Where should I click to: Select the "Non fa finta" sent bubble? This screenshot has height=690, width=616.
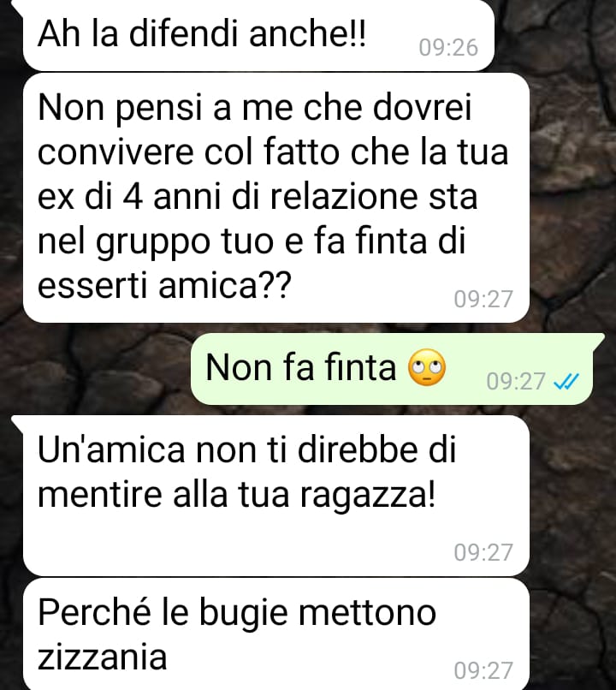pyautogui.click(x=391, y=369)
